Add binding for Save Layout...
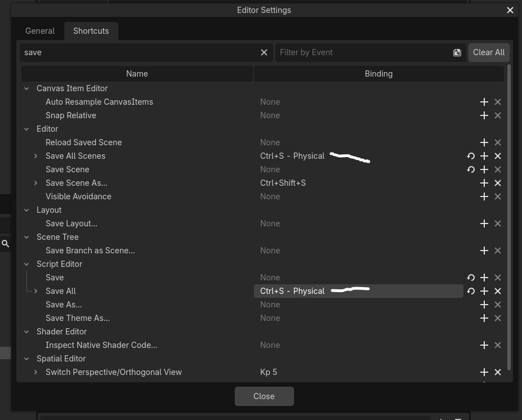 pyautogui.click(x=484, y=224)
